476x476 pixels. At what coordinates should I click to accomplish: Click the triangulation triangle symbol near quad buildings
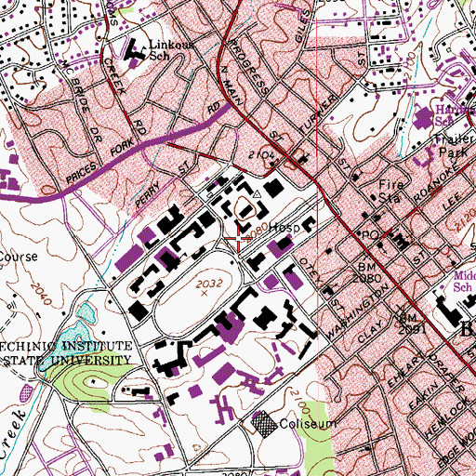point(257,194)
